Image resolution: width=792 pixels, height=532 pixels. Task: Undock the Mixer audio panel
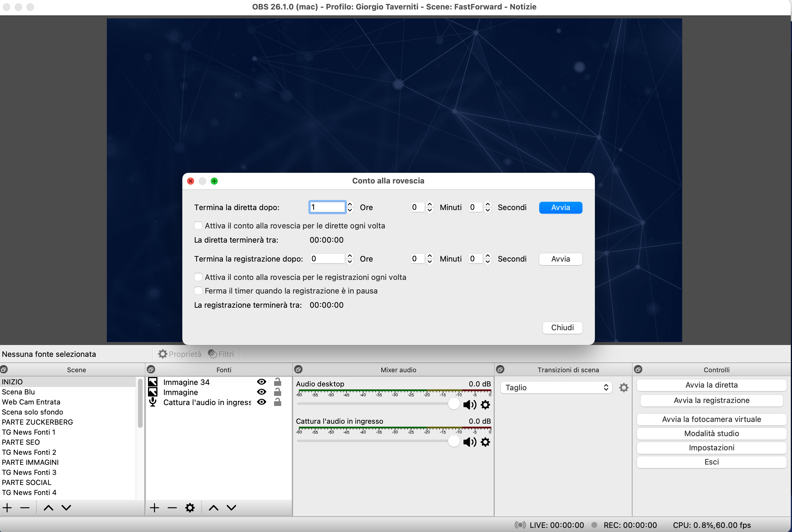pyautogui.click(x=299, y=370)
